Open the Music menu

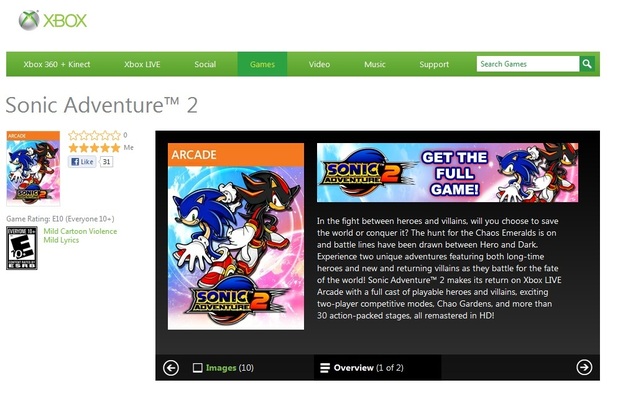pyautogui.click(x=375, y=64)
